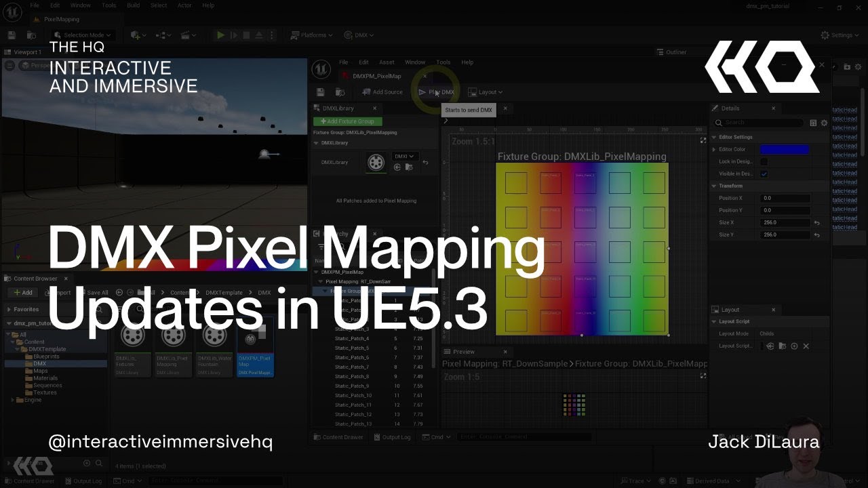Viewport: 868px width, 488px height.
Task: Use selected asset icon under DMXl dropdown
Action: coord(397,167)
